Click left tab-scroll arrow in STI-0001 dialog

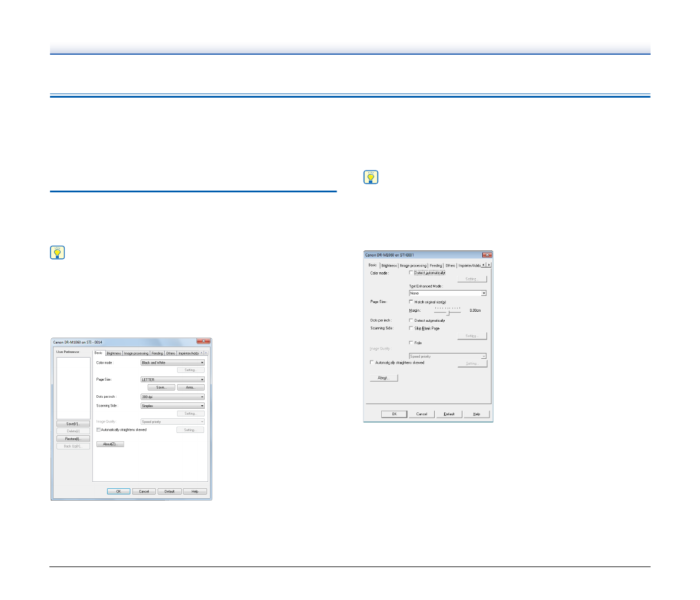pyautogui.click(x=484, y=265)
